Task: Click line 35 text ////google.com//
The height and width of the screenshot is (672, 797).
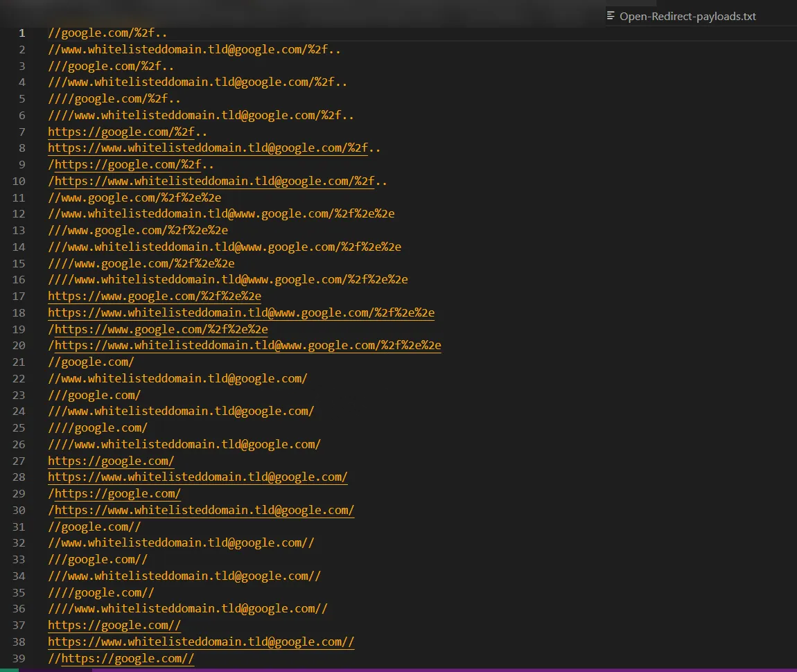Action: [x=101, y=593]
